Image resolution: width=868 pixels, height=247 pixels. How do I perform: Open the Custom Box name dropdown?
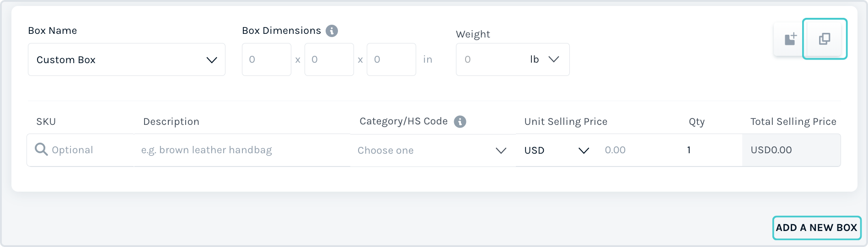127,59
